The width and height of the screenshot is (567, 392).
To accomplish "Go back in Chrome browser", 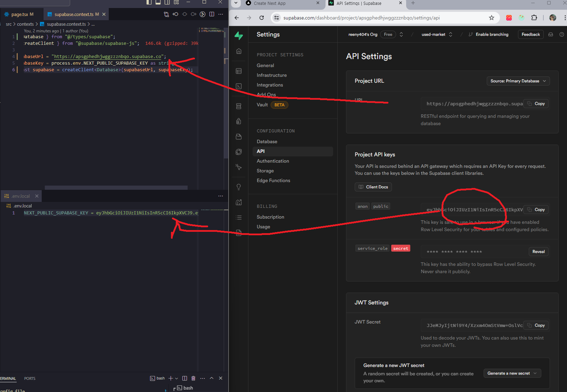I will (237, 18).
